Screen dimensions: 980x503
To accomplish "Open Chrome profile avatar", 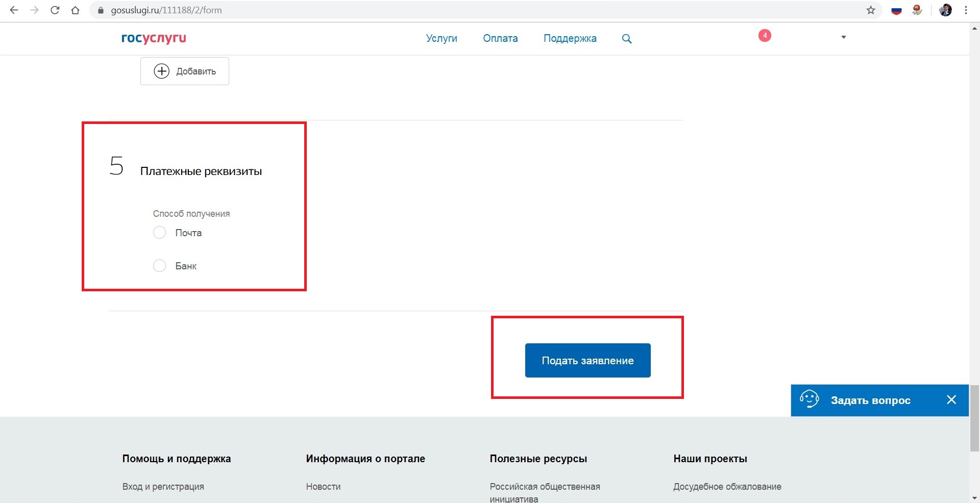I will click(x=945, y=10).
